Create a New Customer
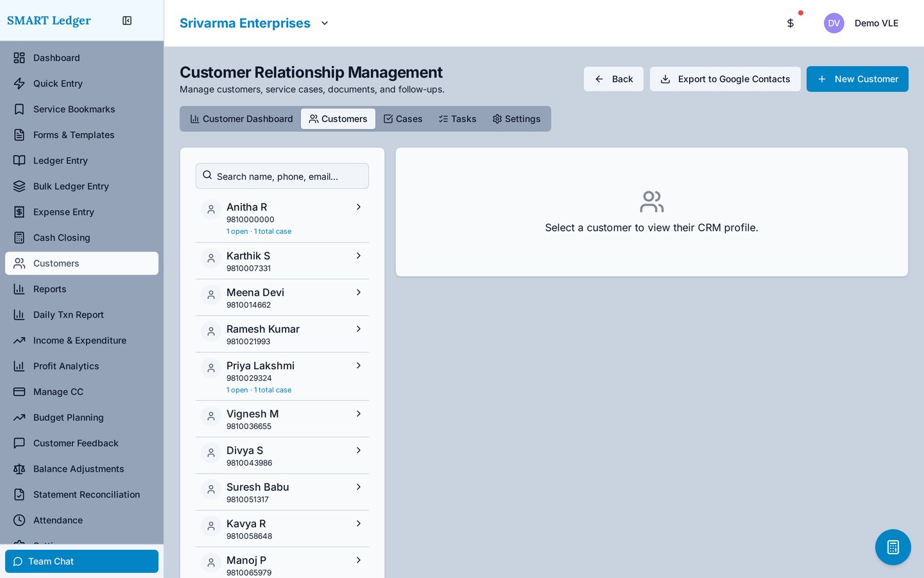Screen dimensions: 924x578 (857, 79)
